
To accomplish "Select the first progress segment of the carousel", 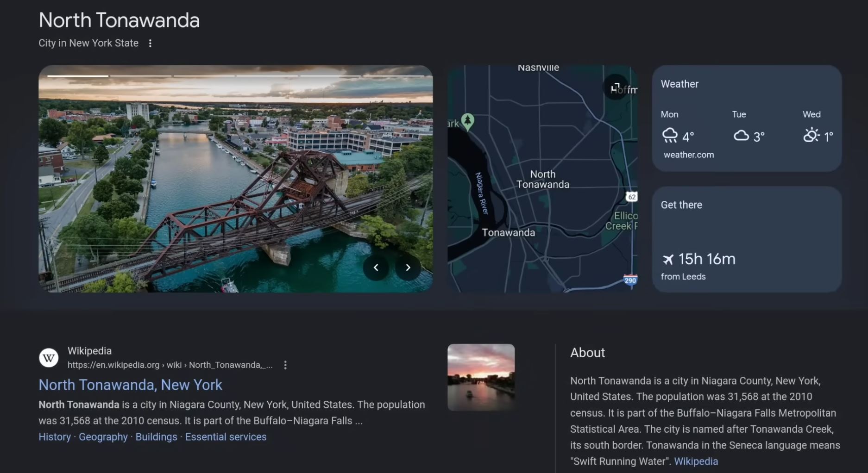I will click(x=78, y=76).
